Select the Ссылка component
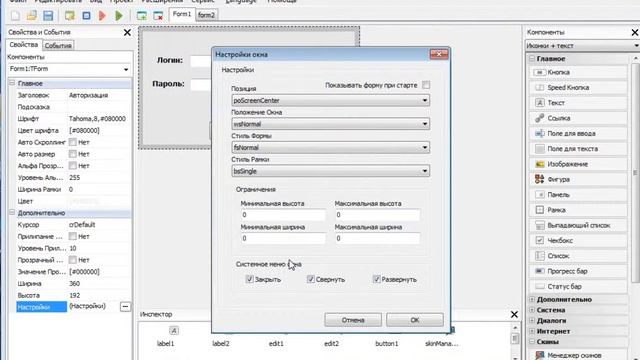640x360 pixels. click(578, 118)
